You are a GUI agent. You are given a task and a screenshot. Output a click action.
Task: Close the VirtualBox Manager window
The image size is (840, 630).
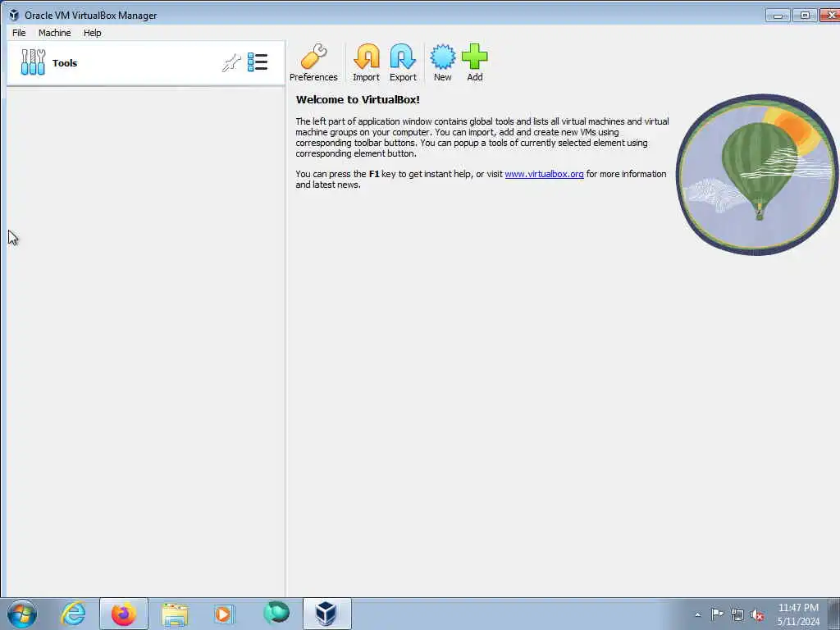830,16
